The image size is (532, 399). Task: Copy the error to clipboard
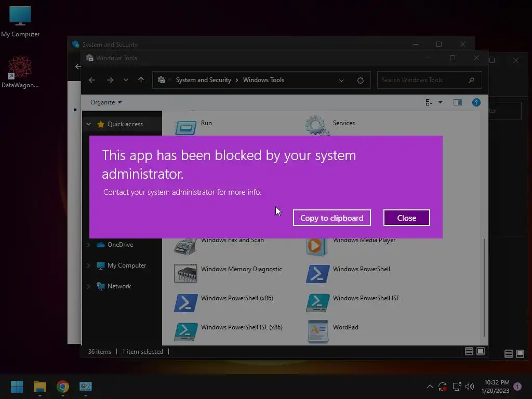point(332,218)
